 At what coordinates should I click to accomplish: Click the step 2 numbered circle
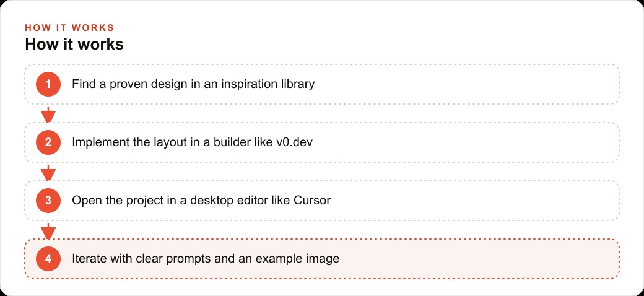coord(48,142)
